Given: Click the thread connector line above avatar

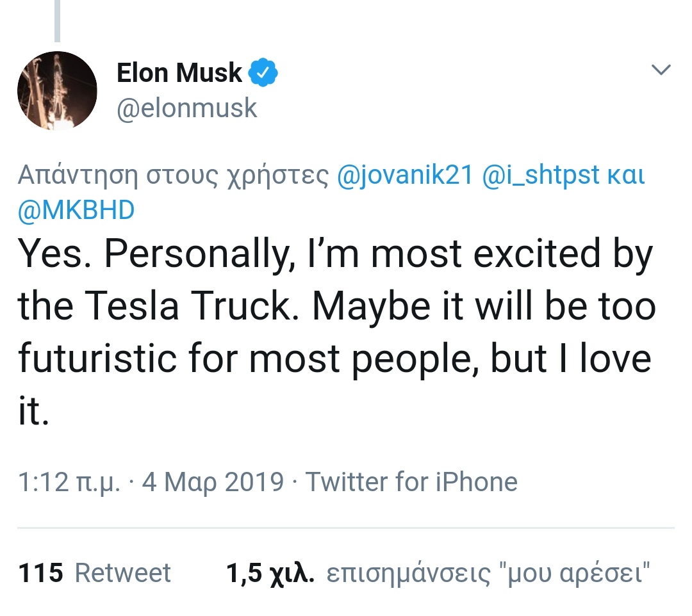Looking at the screenshot, I should pos(58,20).
